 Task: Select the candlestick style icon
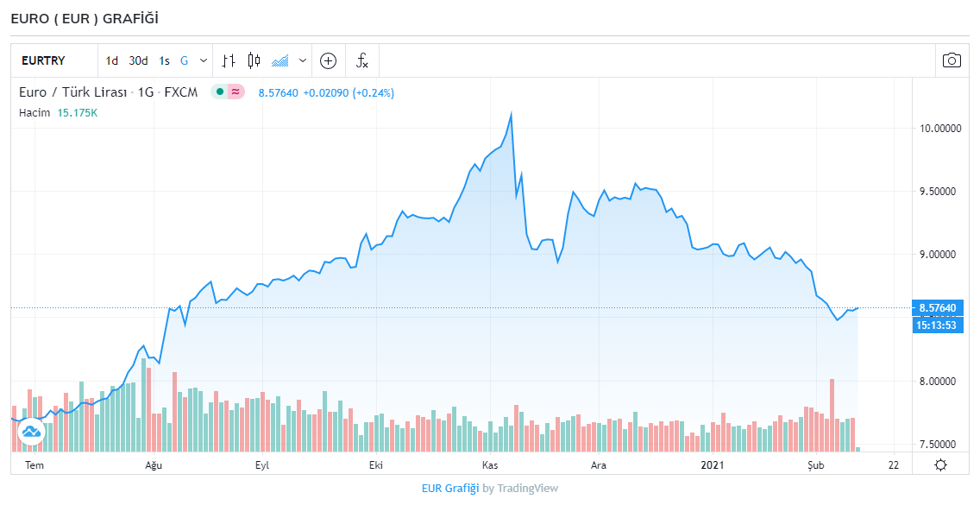coord(253,60)
